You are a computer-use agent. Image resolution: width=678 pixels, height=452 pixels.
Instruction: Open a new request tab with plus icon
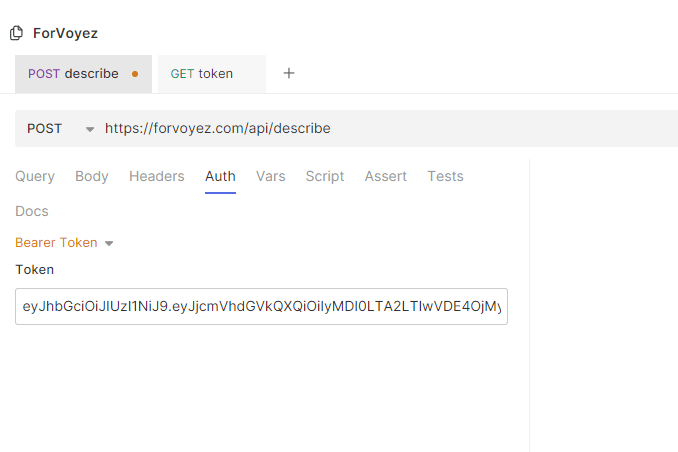click(289, 73)
